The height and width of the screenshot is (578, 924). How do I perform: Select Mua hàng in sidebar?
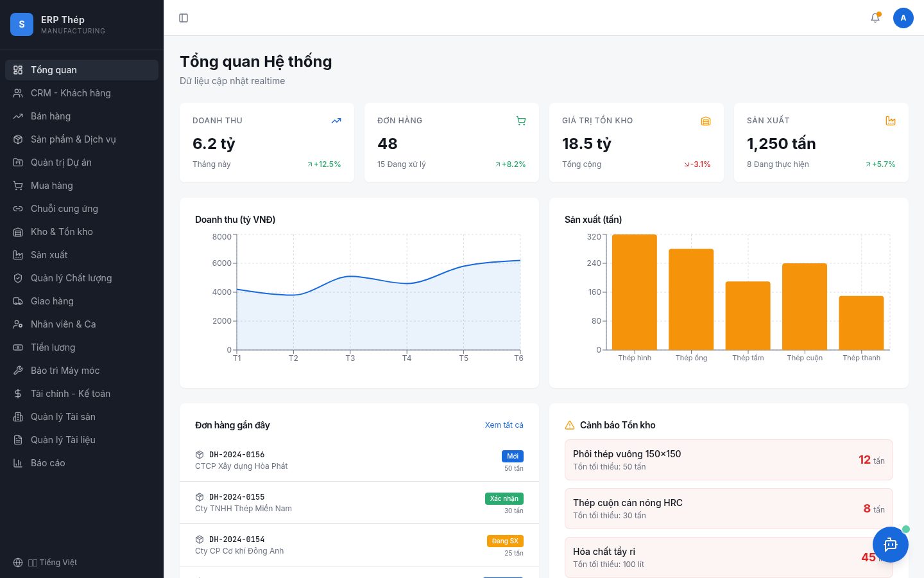[81, 186]
